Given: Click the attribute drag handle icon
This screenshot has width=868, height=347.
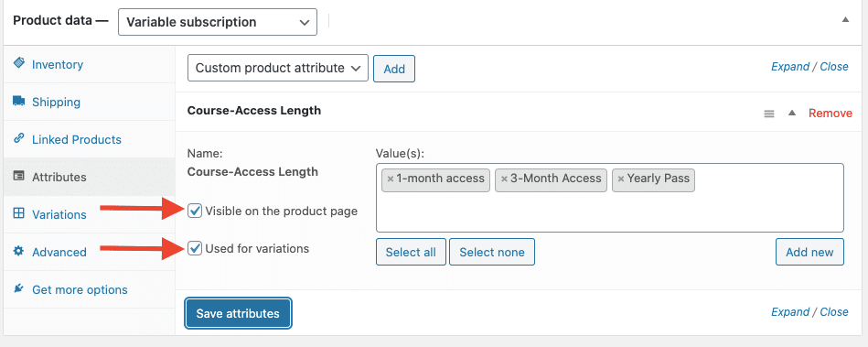Looking at the screenshot, I should click(769, 114).
